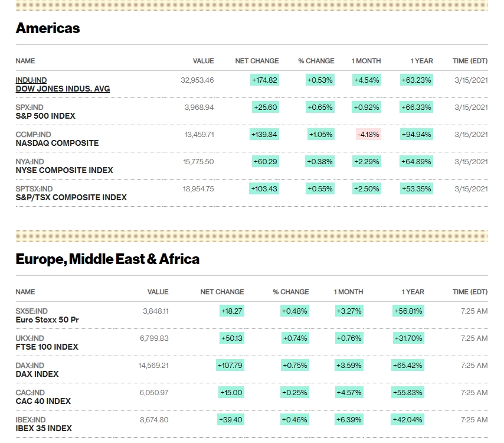The height and width of the screenshot is (443, 504).
Task: Click % CHANGE column header in Europe table
Action: 290,292
